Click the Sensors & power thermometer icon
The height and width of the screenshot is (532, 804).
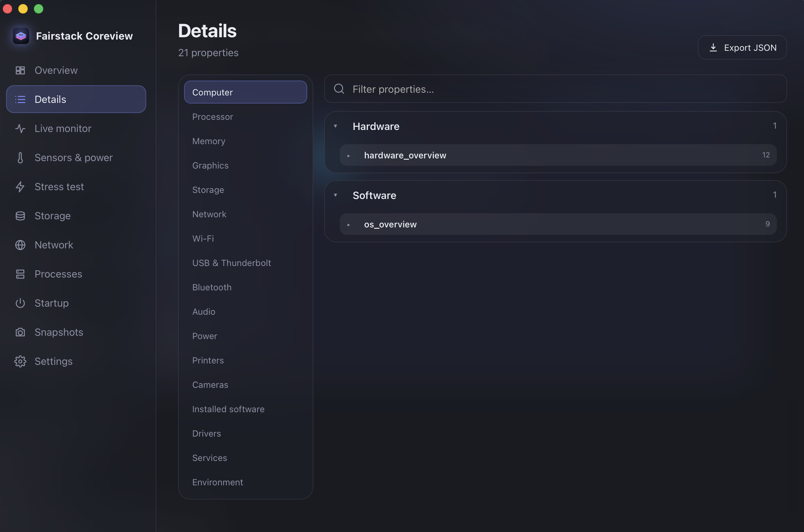pyautogui.click(x=20, y=158)
